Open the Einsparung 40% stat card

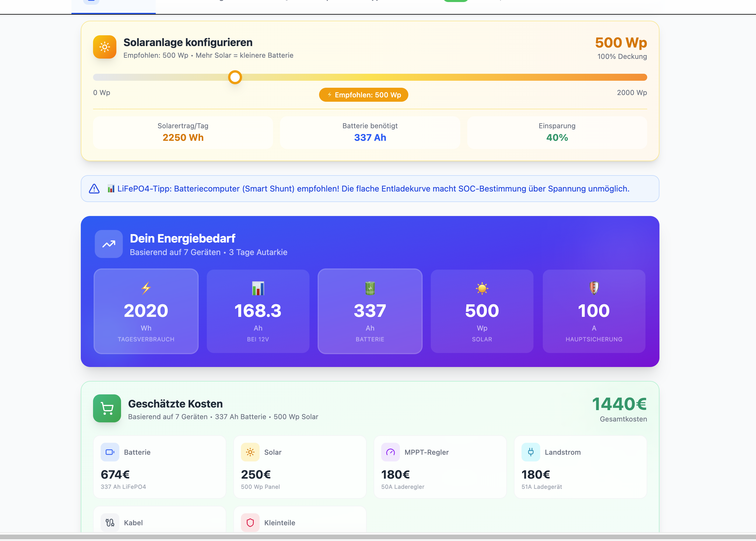(557, 133)
